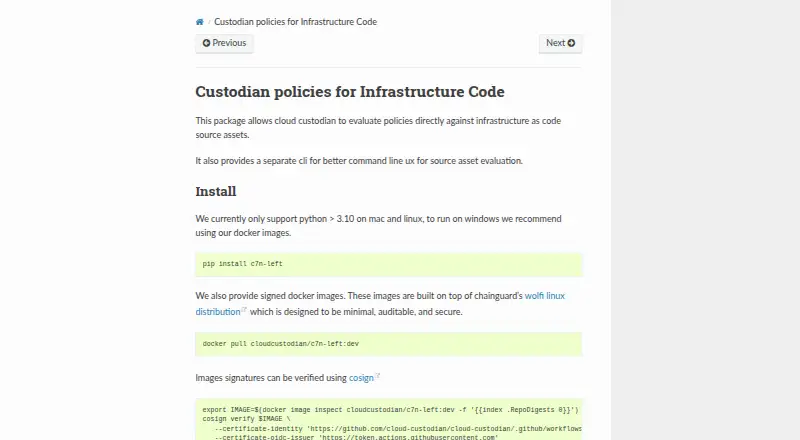Click the 'docker pull cloudcustodian/c7n-left:dev' code block
The height and width of the screenshot is (440, 800).
click(x=388, y=344)
